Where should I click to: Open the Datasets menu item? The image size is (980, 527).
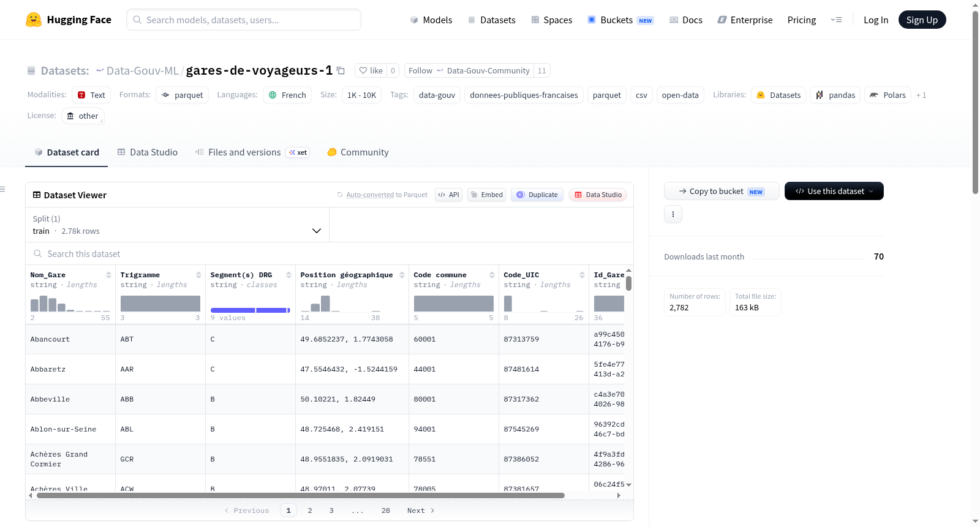(491, 20)
